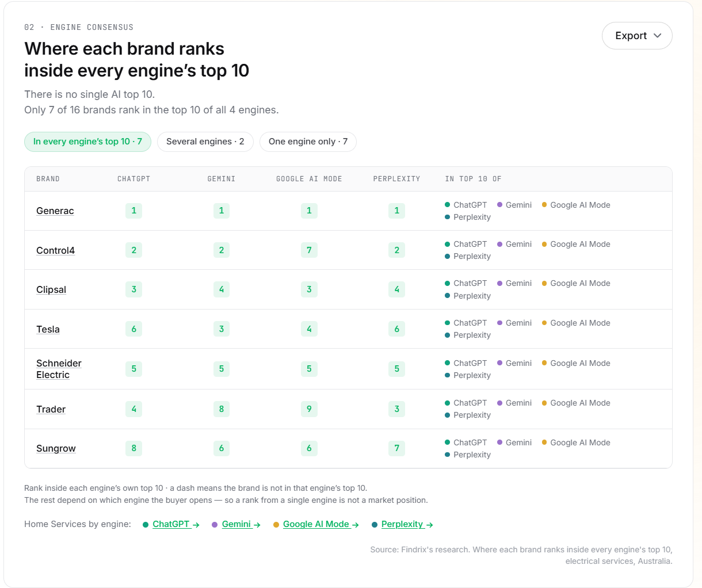Select the 'In every engine's top 10 · 7' filter
The width and height of the screenshot is (702, 588).
click(87, 142)
